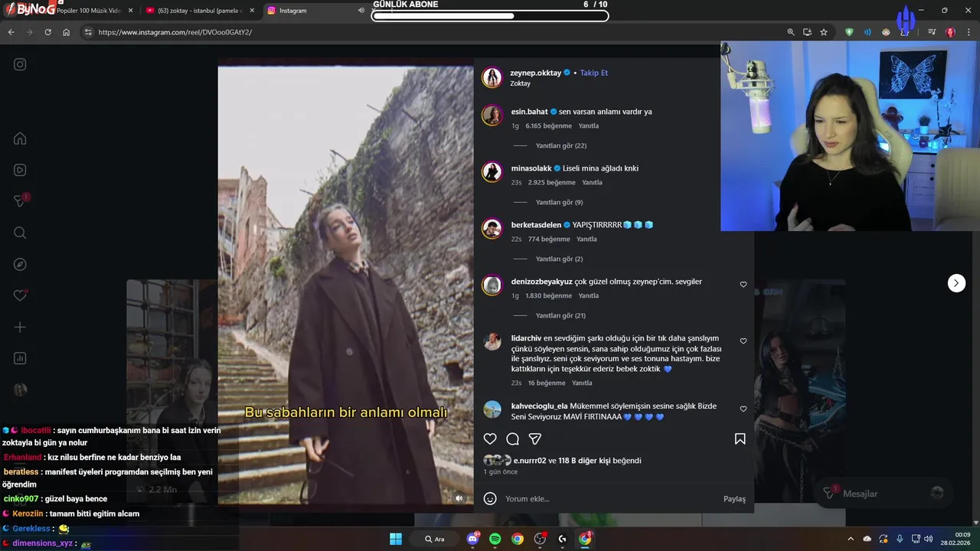980x551 pixels.
Task: Open the emoji picker beside Yorum ekle
Action: 490,498
